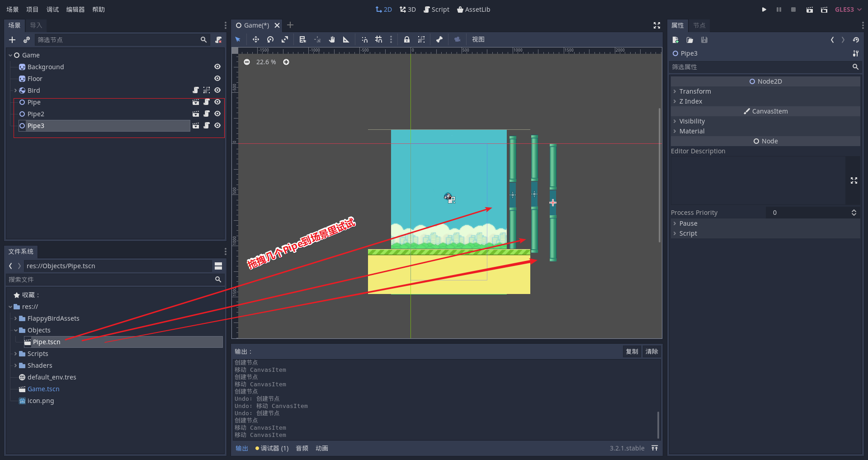Open the 音频 bottom panel
Screen dimensions: 868x460
pos(302,448)
